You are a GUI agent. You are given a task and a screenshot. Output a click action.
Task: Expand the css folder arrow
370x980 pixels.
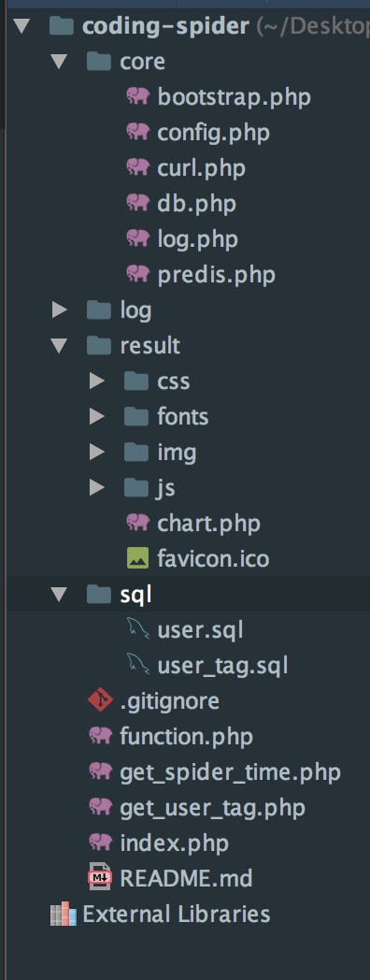coord(97,381)
